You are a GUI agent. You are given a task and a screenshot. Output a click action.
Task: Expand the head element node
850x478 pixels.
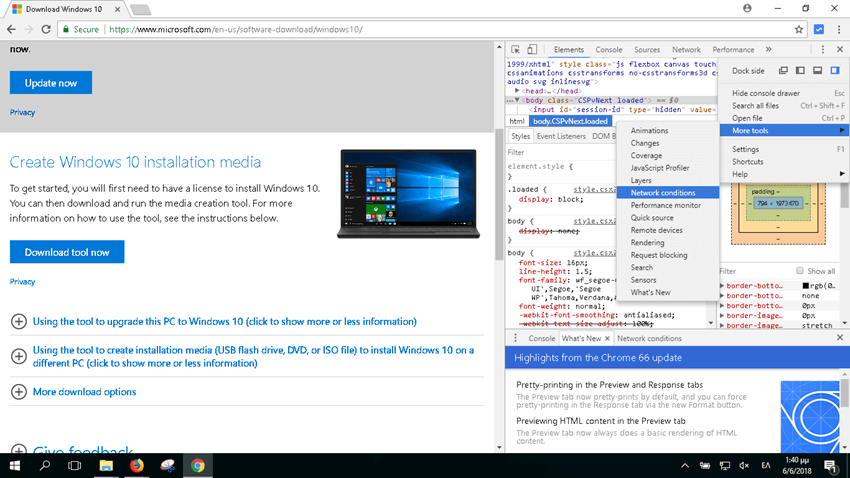click(517, 91)
